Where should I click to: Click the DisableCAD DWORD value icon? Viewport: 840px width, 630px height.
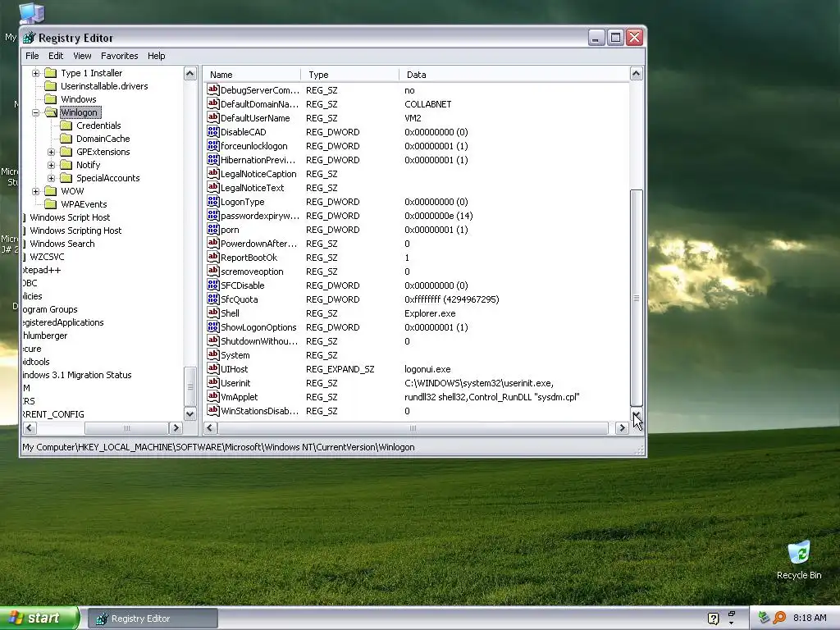(x=212, y=132)
